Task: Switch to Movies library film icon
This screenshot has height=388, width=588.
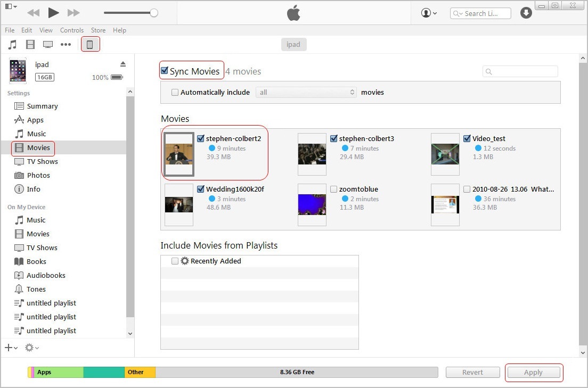Action: [x=30, y=44]
